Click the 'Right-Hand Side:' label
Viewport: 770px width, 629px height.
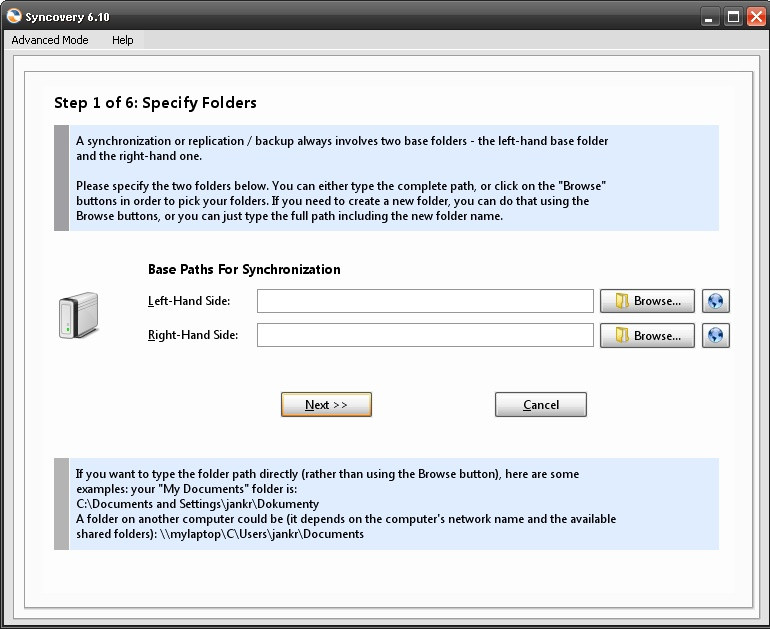pos(193,335)
